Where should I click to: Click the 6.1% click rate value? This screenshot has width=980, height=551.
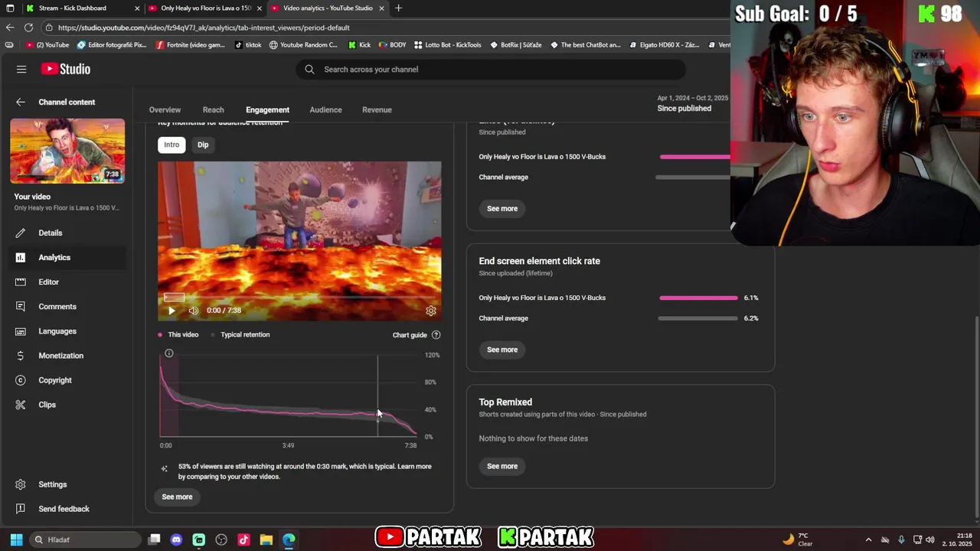751,298
